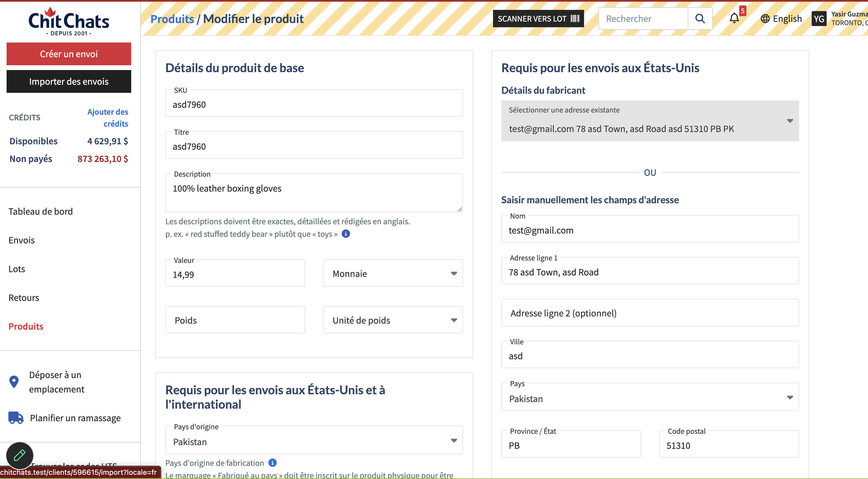Click the description info icon
The height and width of the screenshot is (479, 868).
coord(346,234)
